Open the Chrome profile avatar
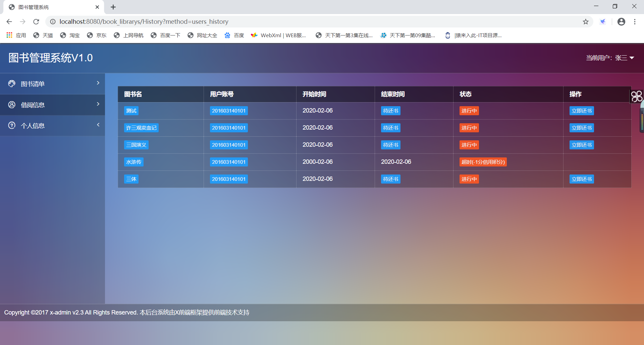The width and height of the screenshot is (644, 345). point(621,22)
